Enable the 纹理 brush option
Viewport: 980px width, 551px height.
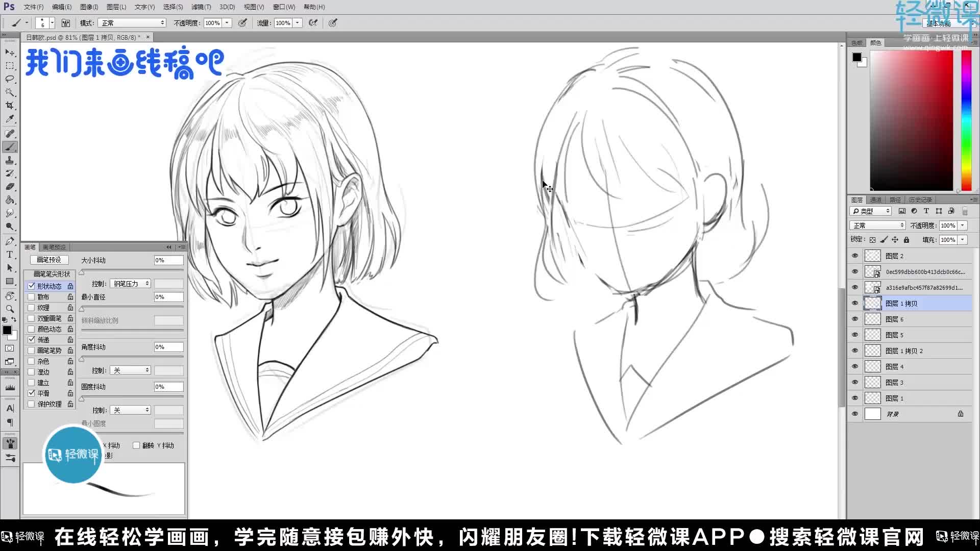pos(31,308)
